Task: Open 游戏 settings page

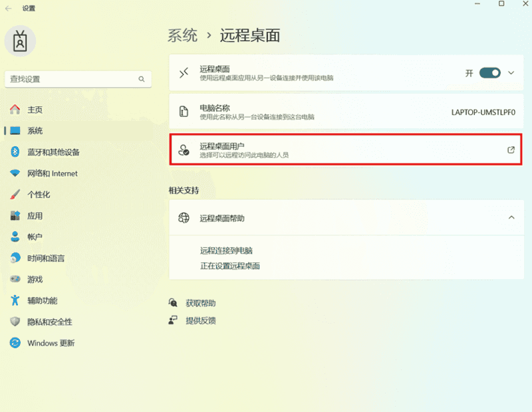Action: tap(35, 279)
